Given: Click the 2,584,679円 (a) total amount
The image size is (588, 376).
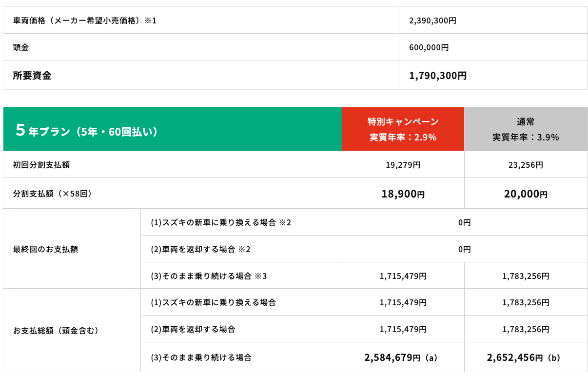Looking at the screenshot, I should pos(401,357).
